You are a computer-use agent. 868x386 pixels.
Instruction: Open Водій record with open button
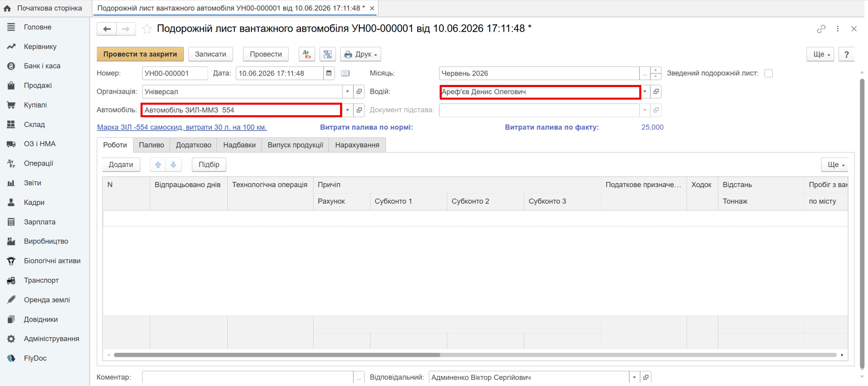pos(656,92)
